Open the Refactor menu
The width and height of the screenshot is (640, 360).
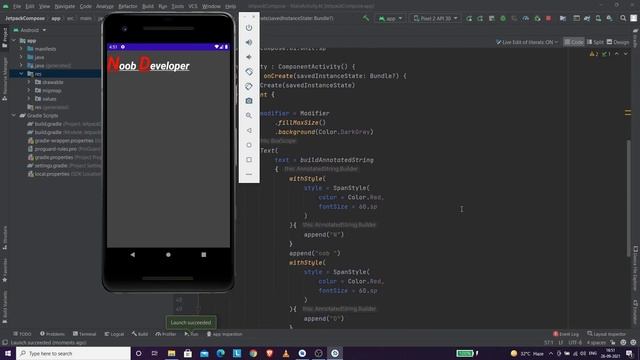click(x=128, y=6)
